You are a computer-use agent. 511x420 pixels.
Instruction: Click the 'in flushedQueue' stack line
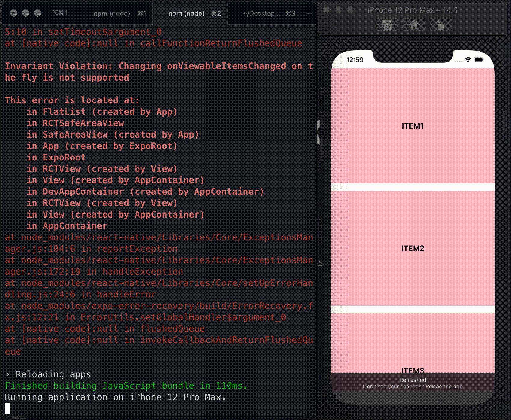[x=105, y=328]
